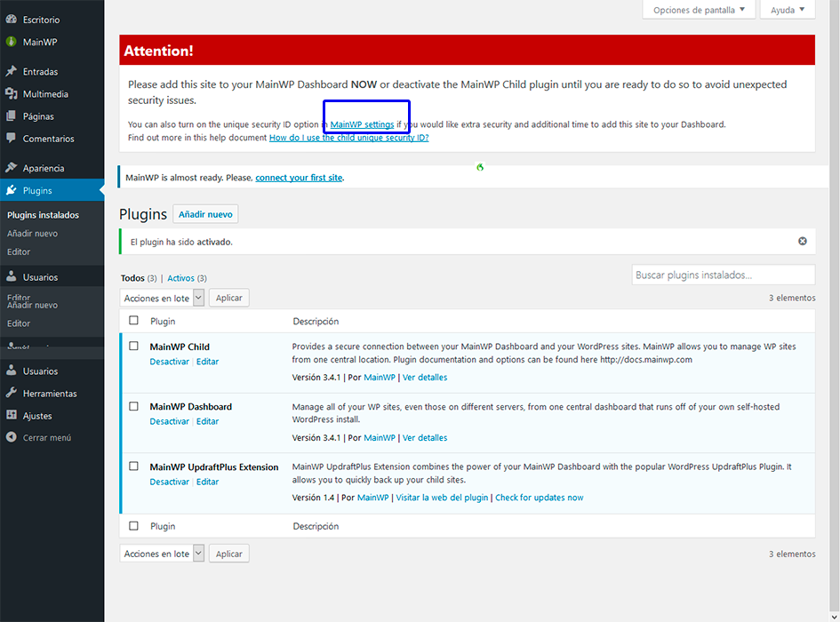Click the Cerrar menú text
The height and width of the screenshot is (622, 840).
tap(46, 438)
